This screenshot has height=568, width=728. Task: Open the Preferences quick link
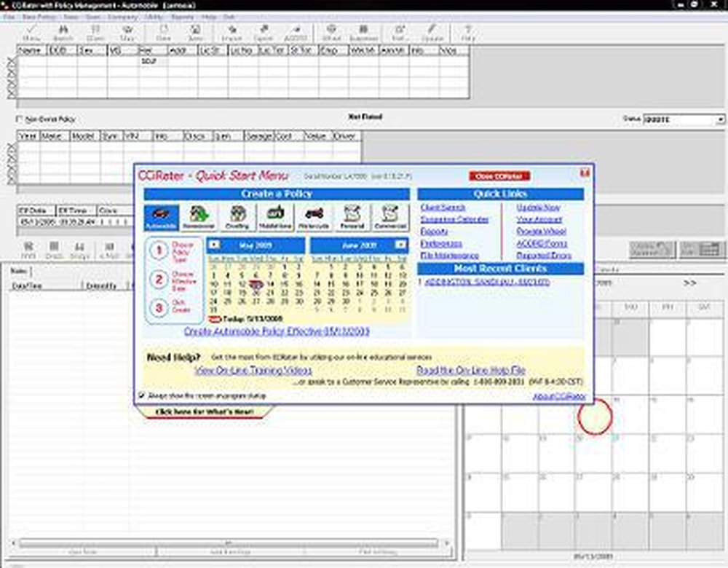tap(441, 243)
